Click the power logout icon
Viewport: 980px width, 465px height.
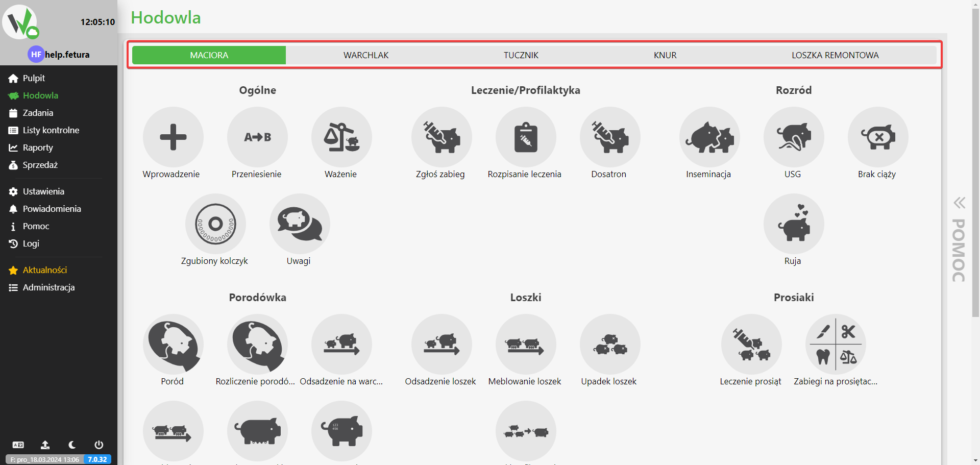point(99,445)
